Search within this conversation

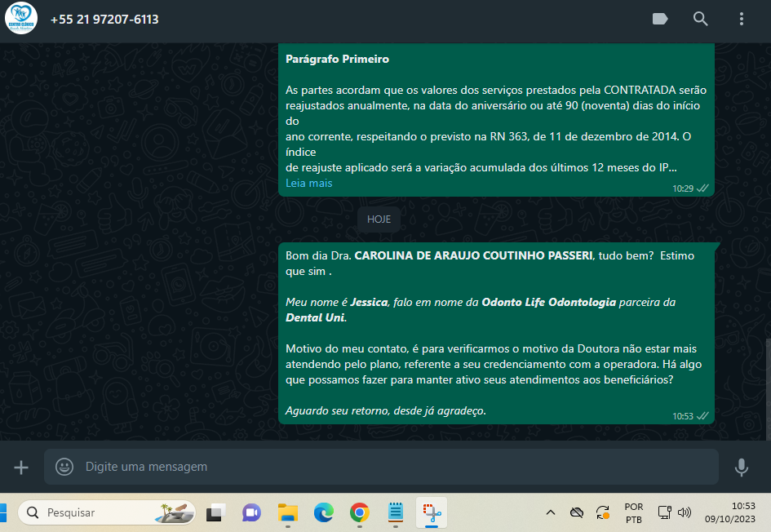coord(701,20)
